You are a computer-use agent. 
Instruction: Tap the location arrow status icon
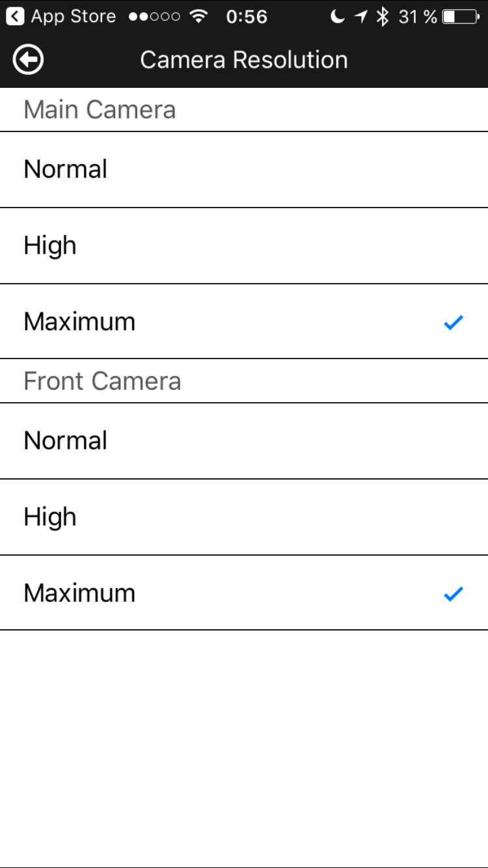pos(361,17)
